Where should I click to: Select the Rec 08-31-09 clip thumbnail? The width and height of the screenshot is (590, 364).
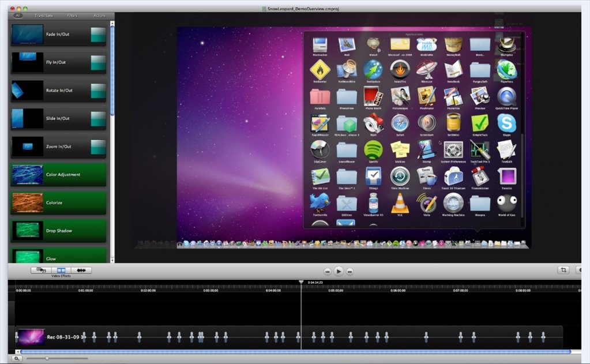pos(32,337)
